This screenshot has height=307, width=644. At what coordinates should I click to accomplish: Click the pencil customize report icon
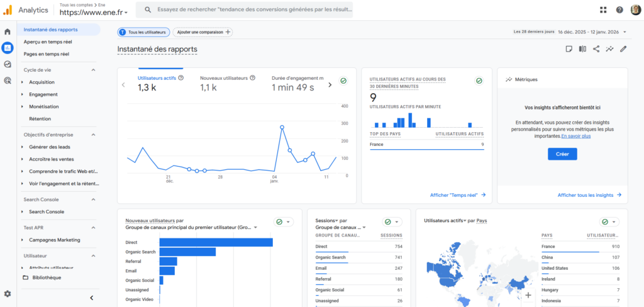point(623,49)
